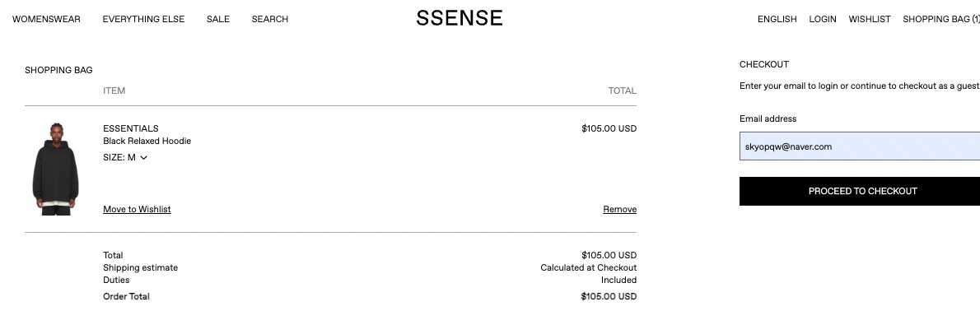The height and width of the screenshot is (334, 980).
Task: Move the hoodie to Wishlist
Action: 137,209
